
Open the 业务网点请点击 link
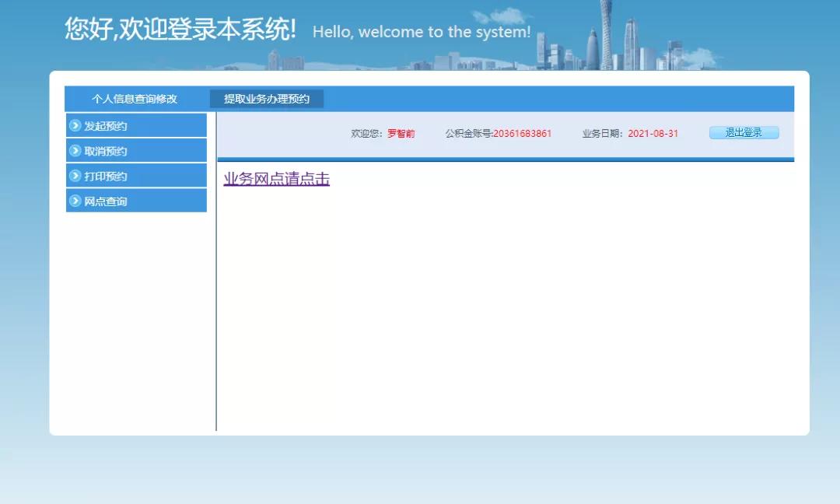click(x=275, y=178)
